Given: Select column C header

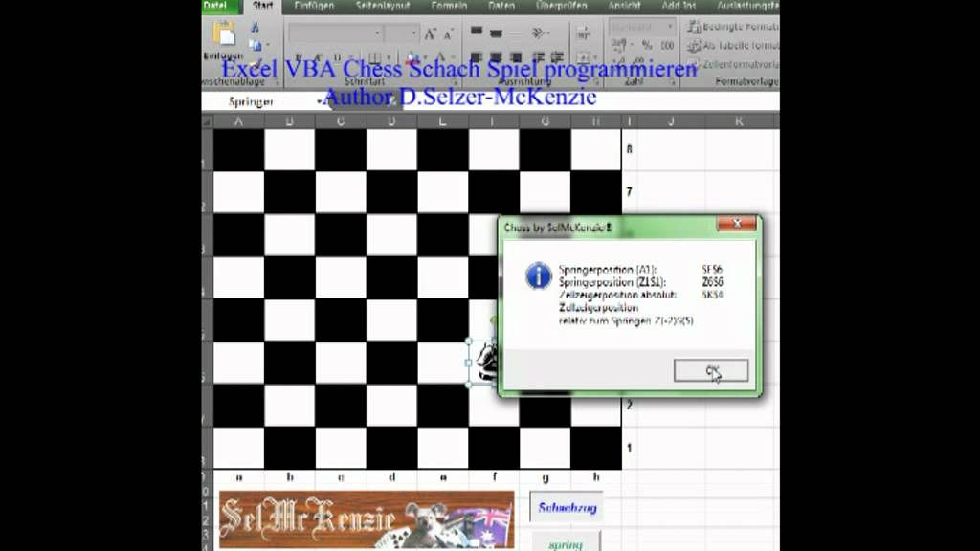Looking at the screenshot, I should pyautogui.click(x=341, y=121).
